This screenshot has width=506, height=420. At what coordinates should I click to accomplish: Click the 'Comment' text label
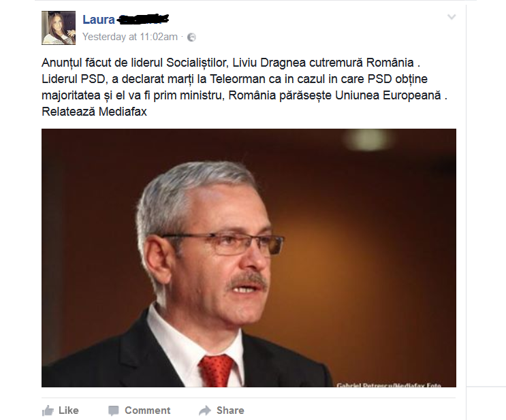pos(148,410)
